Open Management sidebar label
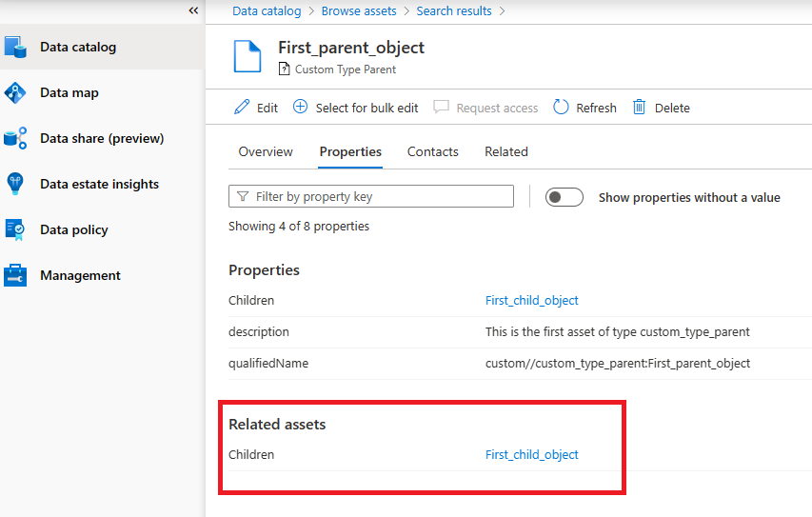 point(80,275)
